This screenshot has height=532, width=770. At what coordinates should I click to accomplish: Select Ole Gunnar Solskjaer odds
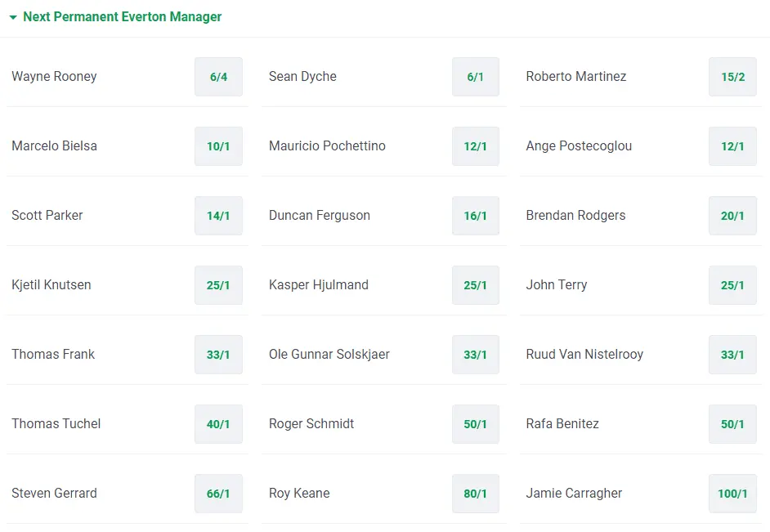pyautogui.click(x=476, y=355)
